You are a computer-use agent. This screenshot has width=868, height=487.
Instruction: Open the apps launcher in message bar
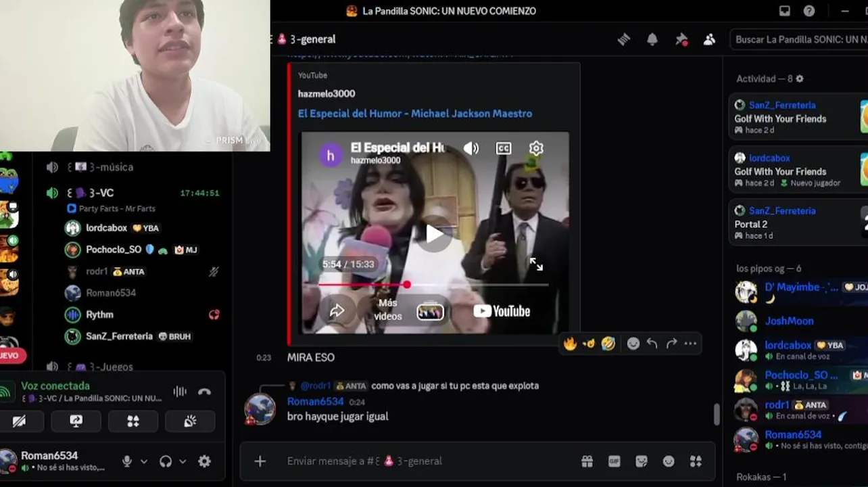[696, 461]
